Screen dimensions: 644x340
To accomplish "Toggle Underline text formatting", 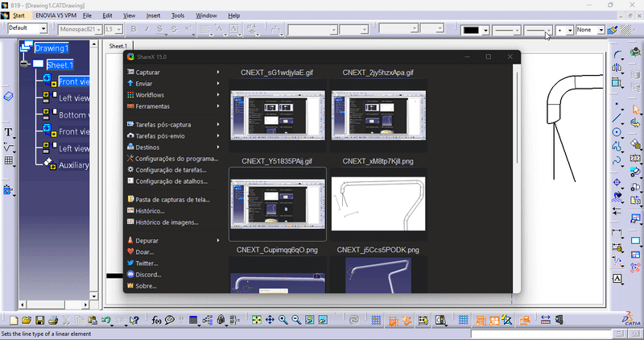I will point(160,29).
